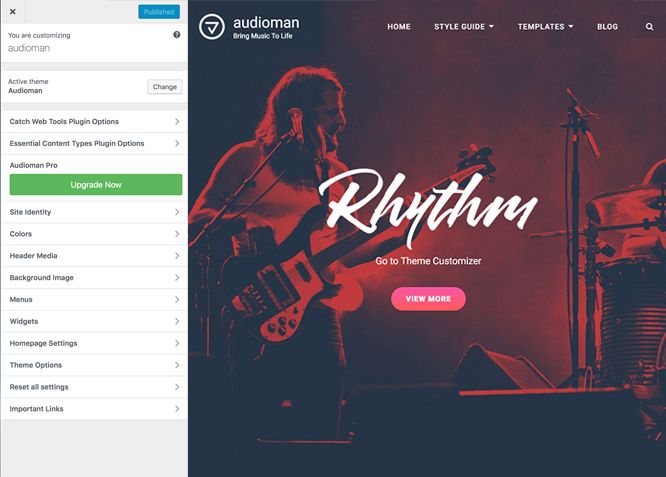Click the help question mark icon
666x477 pixels.
tap(177, 35)
